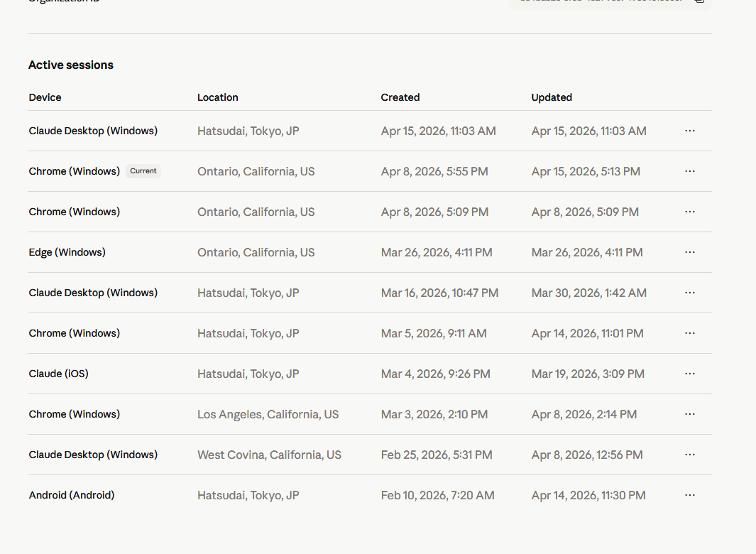The height and width of the screenshot is (554, 756).
Task: Click updated time "Apr 14, 2026, 11:01 PM"
Action: point(587,333)
